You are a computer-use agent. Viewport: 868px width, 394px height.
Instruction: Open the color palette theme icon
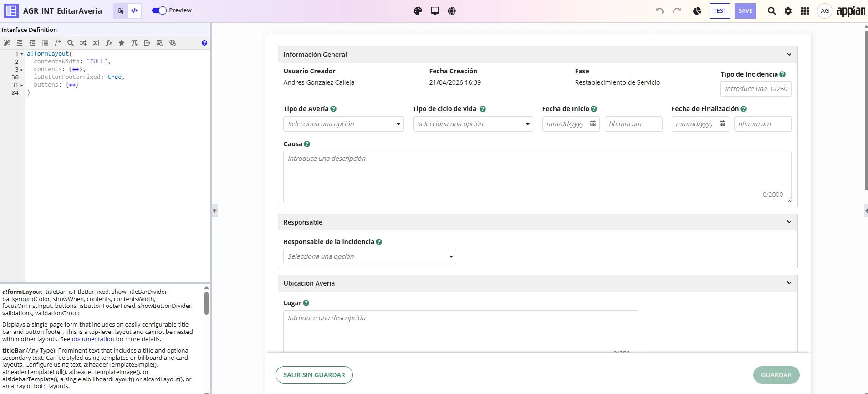pyautogui.click(x=418, y=11)
